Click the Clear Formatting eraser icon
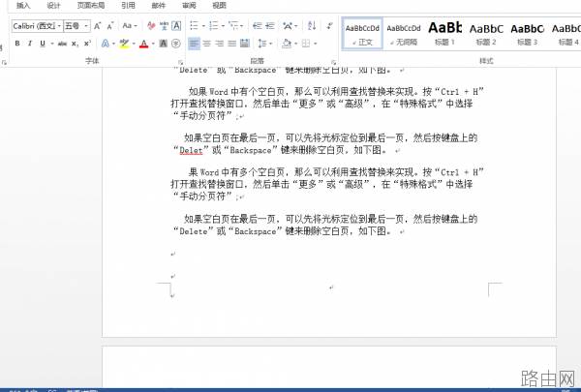The width and height of the screenshot is (581, 392). (x=151, y=26)
